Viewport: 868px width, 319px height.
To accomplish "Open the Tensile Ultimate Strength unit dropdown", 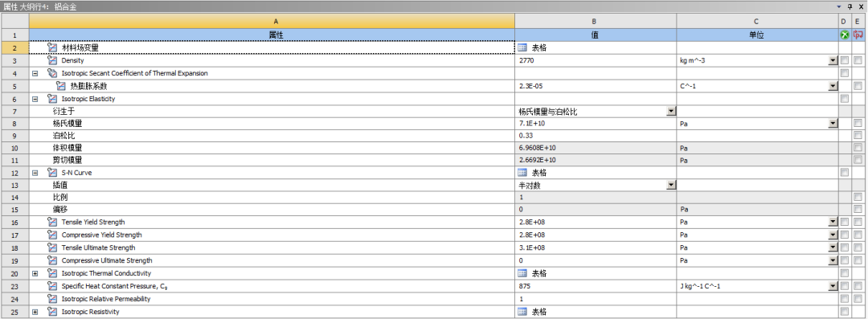I will [x=833, y=247].
